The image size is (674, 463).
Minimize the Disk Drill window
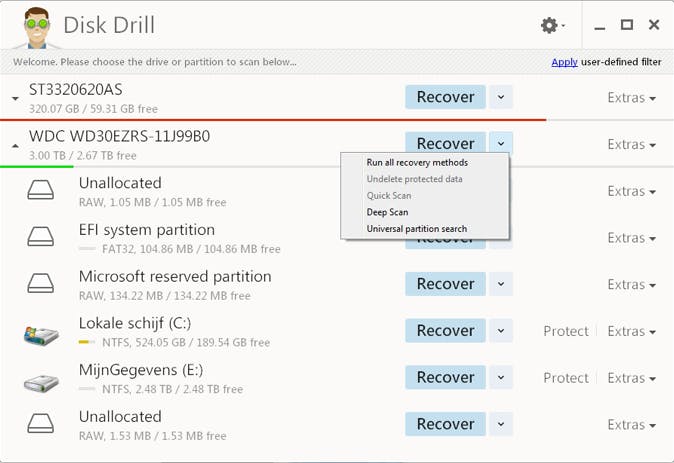pos(600,28)
